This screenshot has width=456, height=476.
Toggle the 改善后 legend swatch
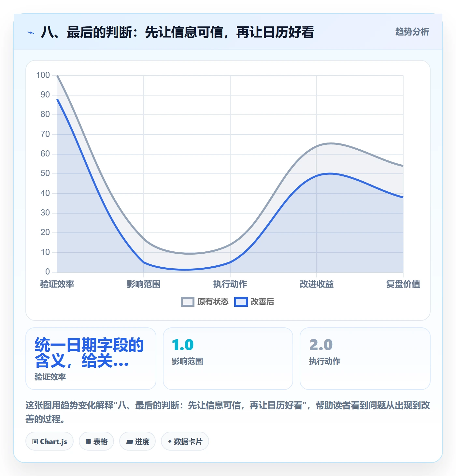(x=241, y=302)
